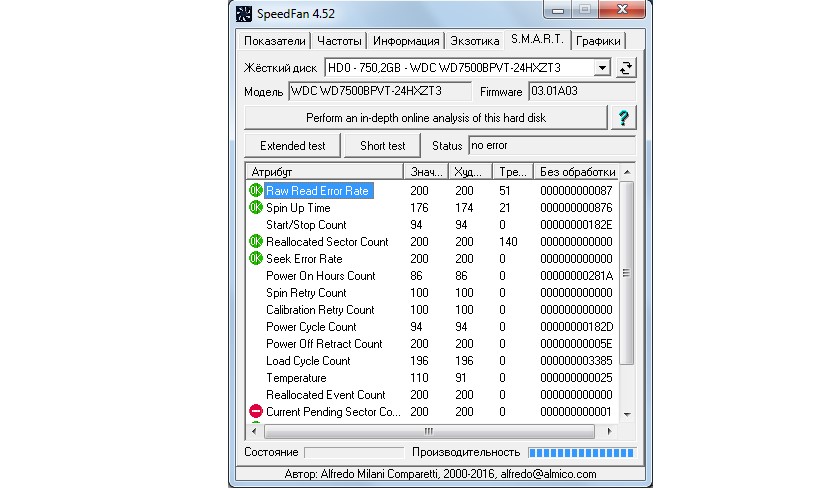Viewport: 830px width, 489px height.
Task: Open the Экзотика tab
Action: (474, 41)
